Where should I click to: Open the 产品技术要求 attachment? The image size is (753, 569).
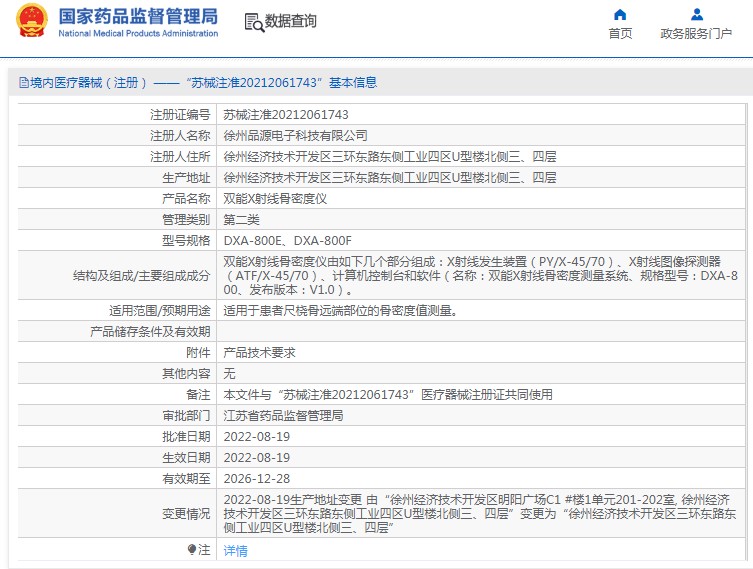point(259,353)
